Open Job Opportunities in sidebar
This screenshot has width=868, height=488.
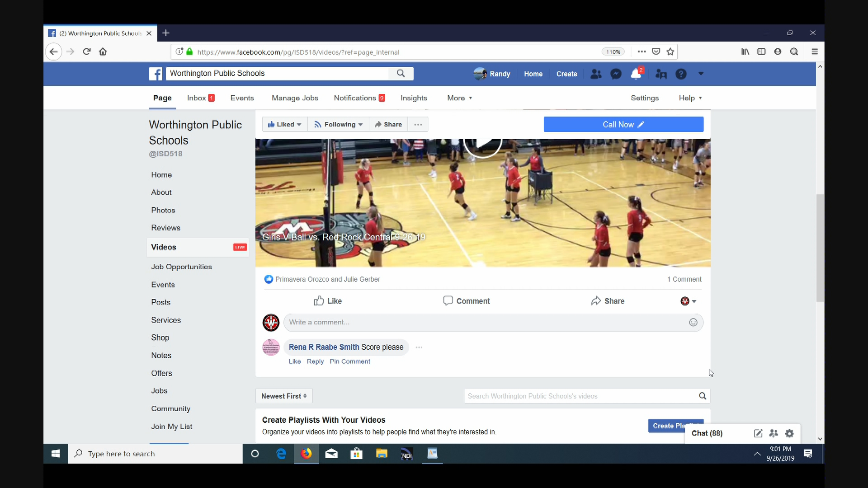(x=181, y=267)
